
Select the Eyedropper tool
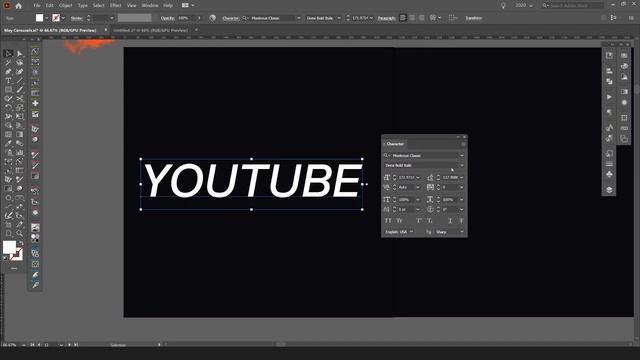tap(8, 143)
